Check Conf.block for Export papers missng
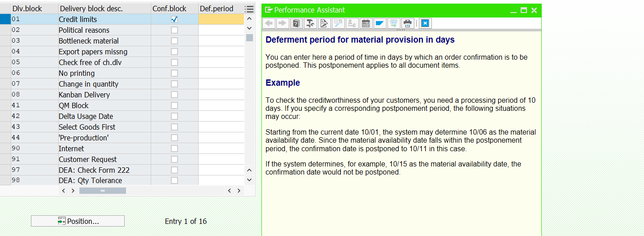The image size is (644, 236). tap(174, 52)
